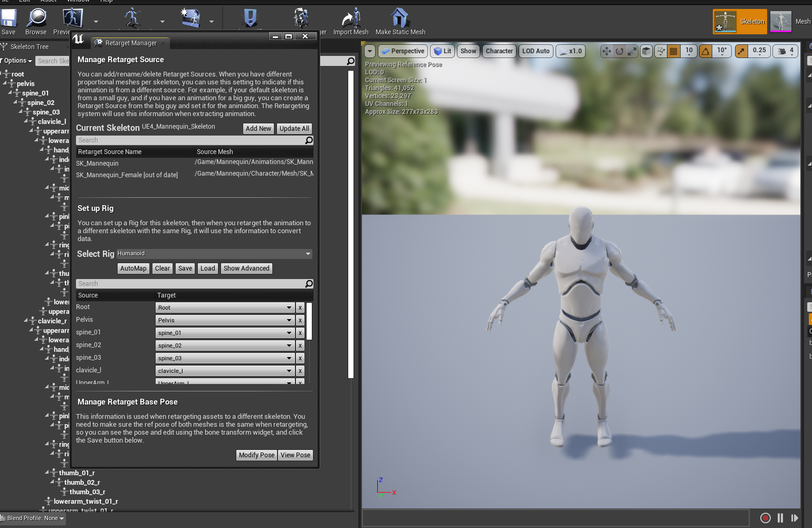Screen dimensions: 812x528
Task: Click search icon in Retarget Source search
Action: 309,140
